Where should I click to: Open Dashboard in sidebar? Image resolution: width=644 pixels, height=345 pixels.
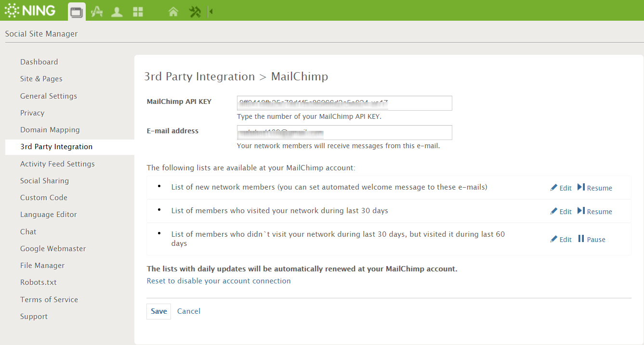pyautogui.click(x=39, y=62)
